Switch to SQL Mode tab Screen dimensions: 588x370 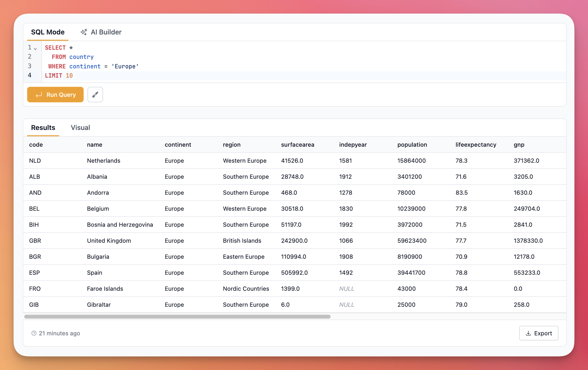point(48,32)
